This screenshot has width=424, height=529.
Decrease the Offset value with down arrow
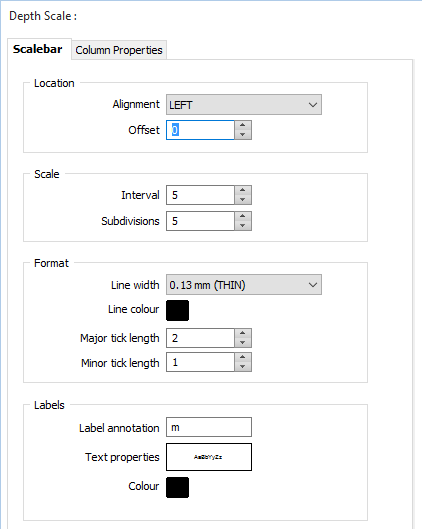tap(243, 135)
